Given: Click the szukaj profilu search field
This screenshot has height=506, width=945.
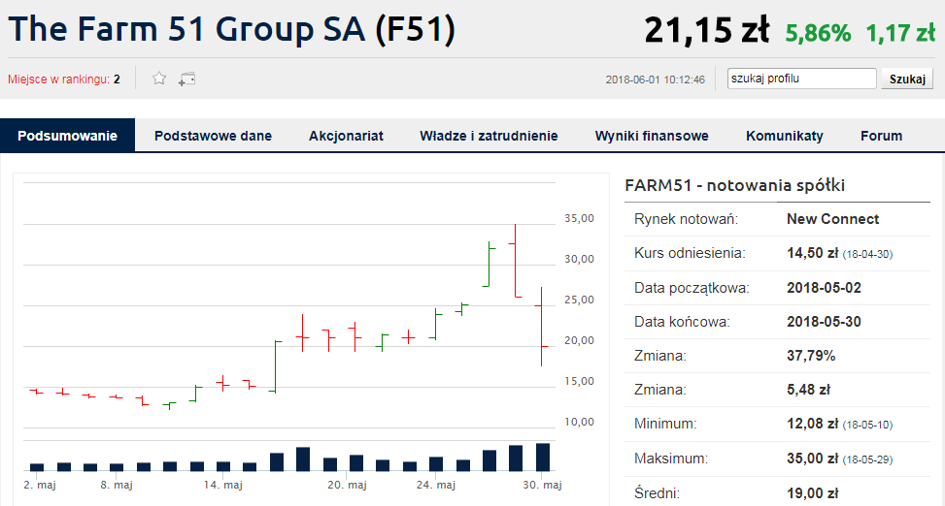Looking at the screenshot, I should point(802,78).
